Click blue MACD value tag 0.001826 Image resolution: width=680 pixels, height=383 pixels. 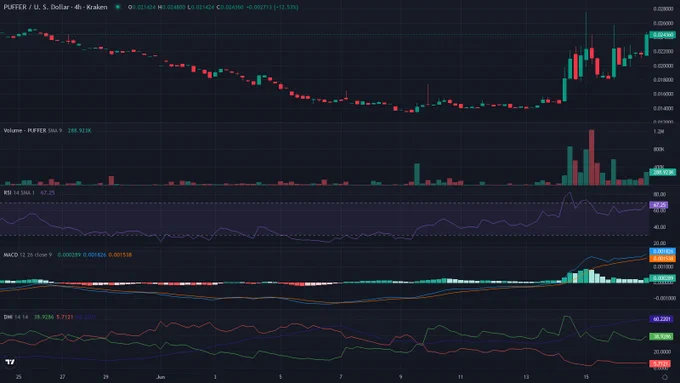point(663,251)
